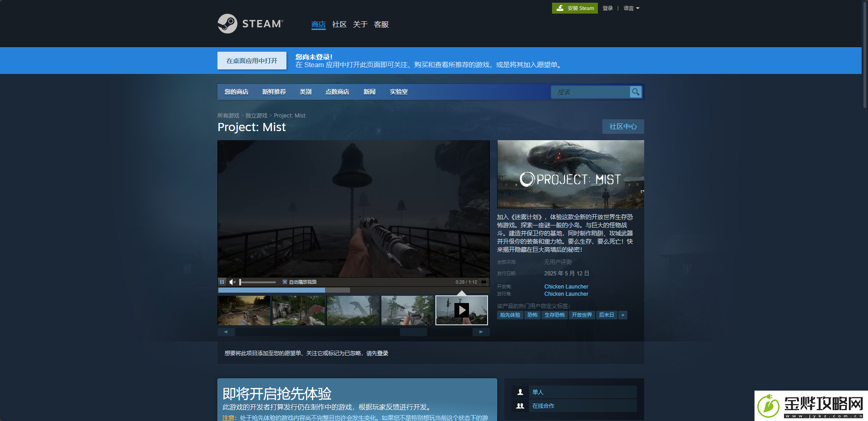Click the 开放世界 tag
The width and height of the screenshot is (868, 421).
click(x=582, y=315)
